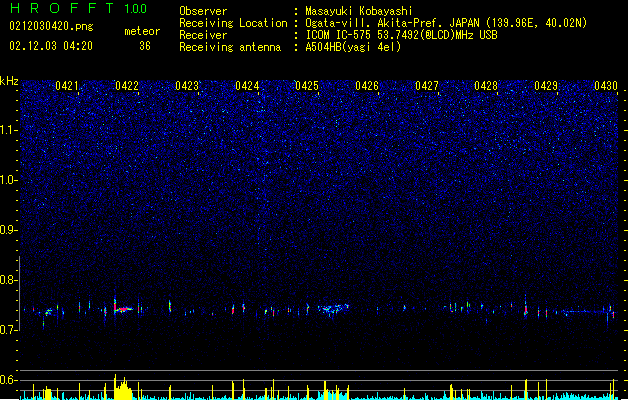This screenshot has height=400, width=629.
Task: Click the Observer label
Action: 203,11
